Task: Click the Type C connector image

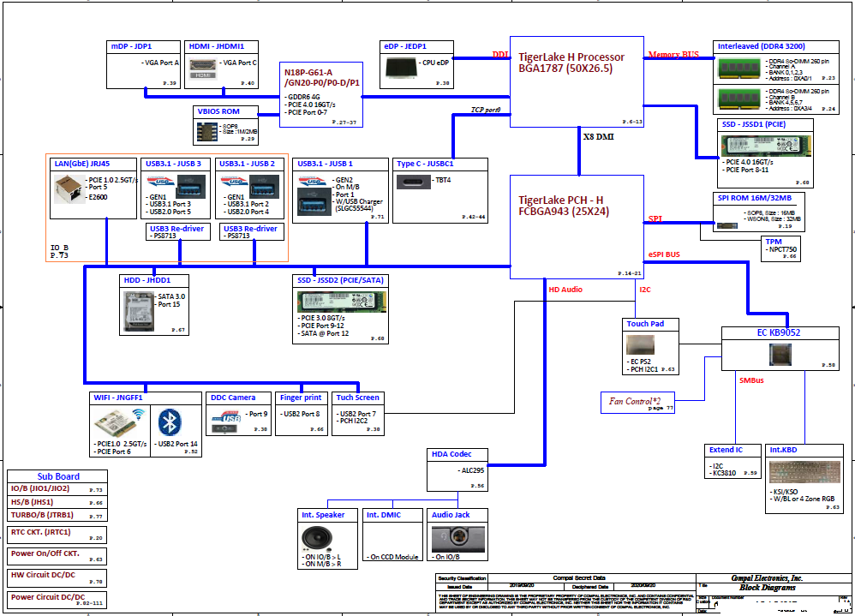Action: [x=413, y=182]
